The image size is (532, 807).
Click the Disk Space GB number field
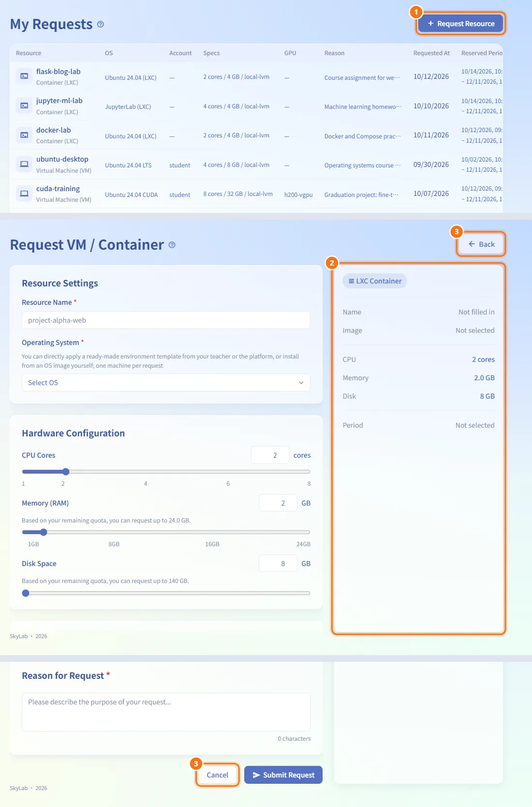(278, 564)
